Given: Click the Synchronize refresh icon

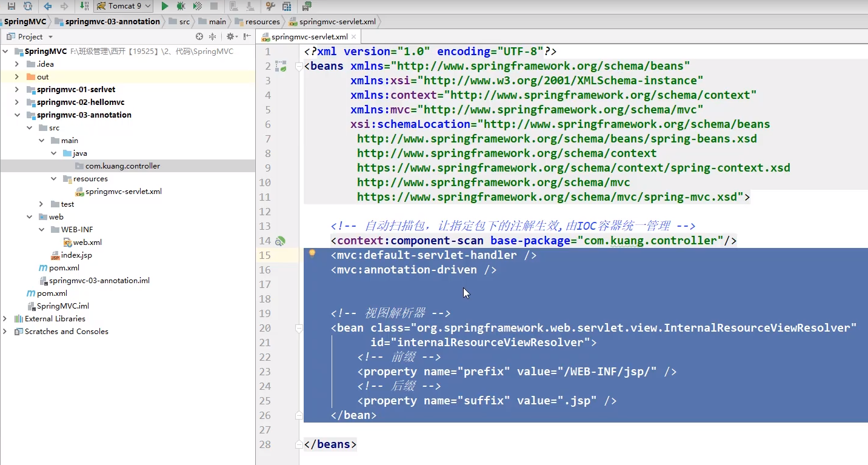Looking at the screenshot, I should (27, 6).
